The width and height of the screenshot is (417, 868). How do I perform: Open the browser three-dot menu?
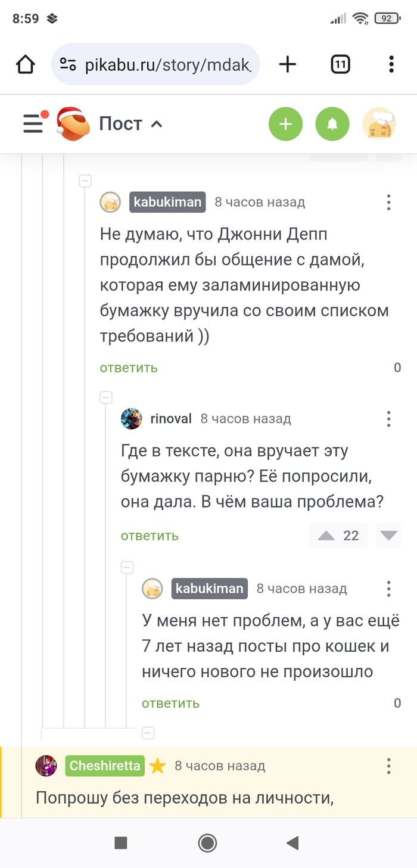[391, 64]
